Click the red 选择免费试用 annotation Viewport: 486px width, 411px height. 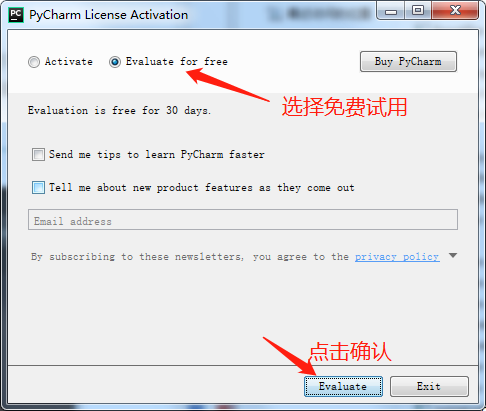pos(344,107)
